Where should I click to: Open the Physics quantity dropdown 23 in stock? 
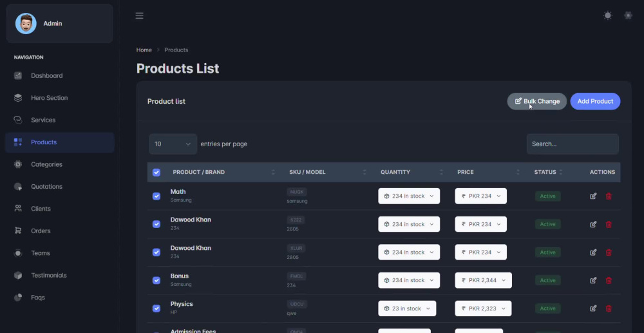407,309
